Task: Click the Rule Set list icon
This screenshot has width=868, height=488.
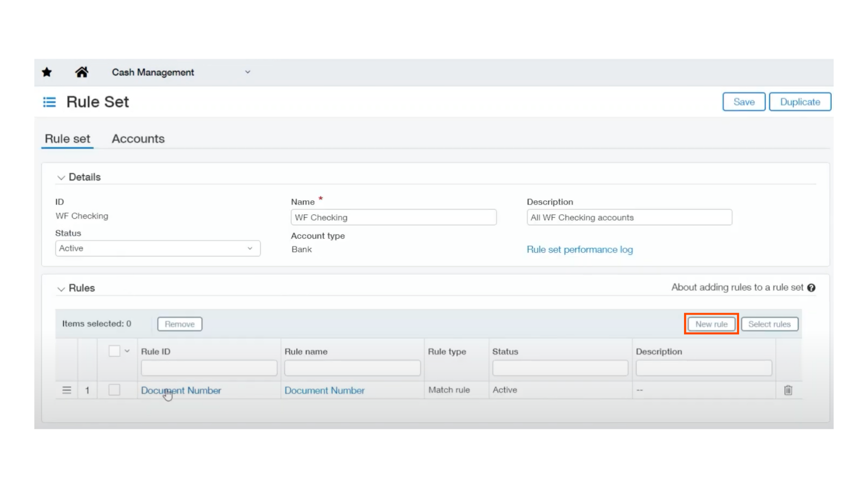Action: click(x=49, y=101)
